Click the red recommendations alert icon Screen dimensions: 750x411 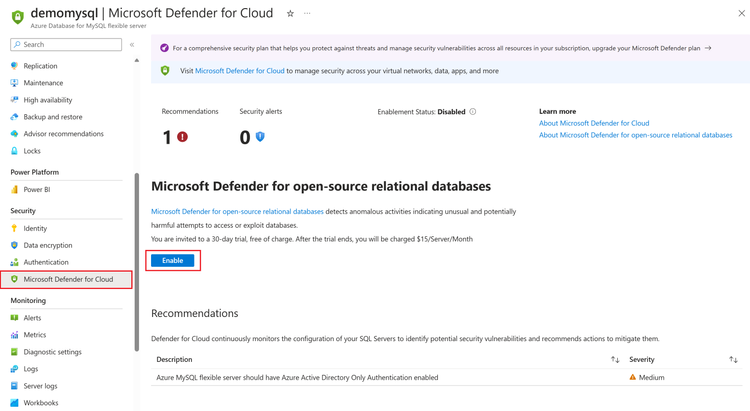tap(182, 137)
